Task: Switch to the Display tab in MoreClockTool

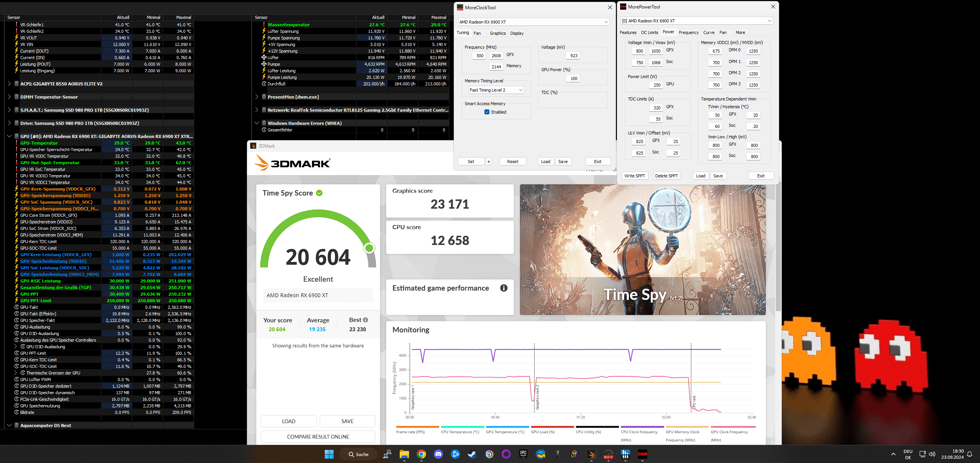Action: [517, 33]
